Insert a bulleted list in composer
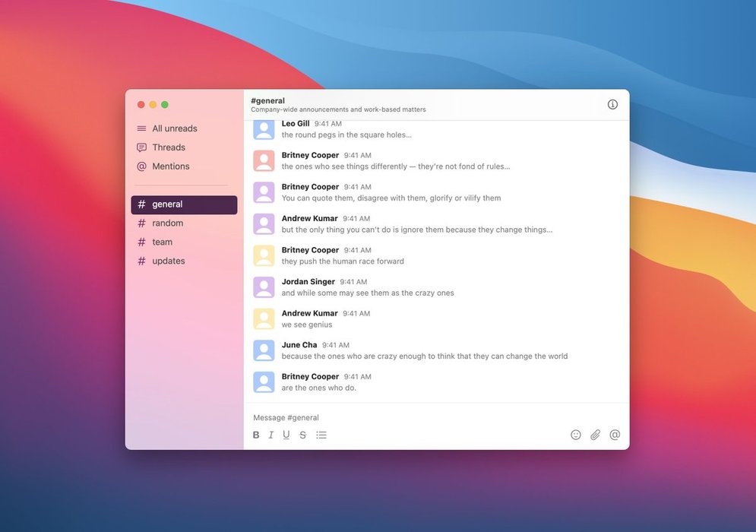The height and width of the screenshot is (532, 756). pyautogui.click(x=321, y=435)
